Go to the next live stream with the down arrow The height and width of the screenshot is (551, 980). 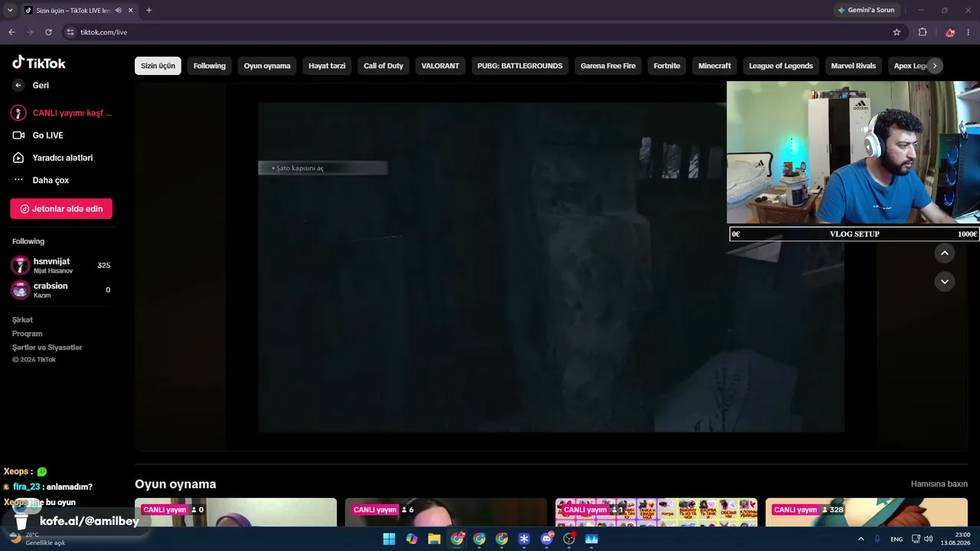pos(945,282)
